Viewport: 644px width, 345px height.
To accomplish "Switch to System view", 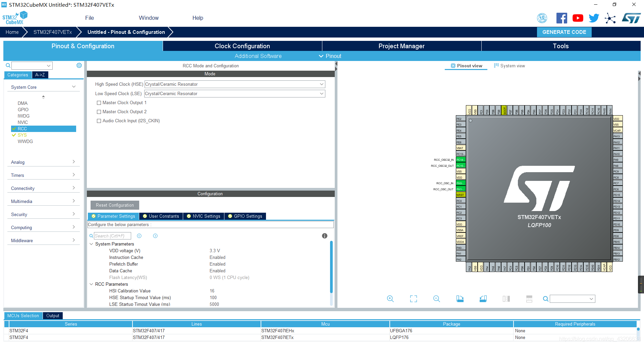I will (509, 66).
